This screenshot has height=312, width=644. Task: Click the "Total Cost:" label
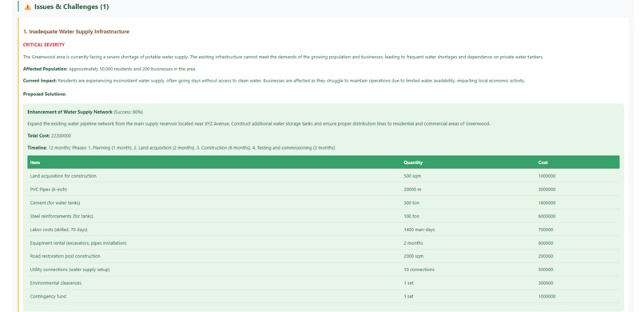[38, 136]
